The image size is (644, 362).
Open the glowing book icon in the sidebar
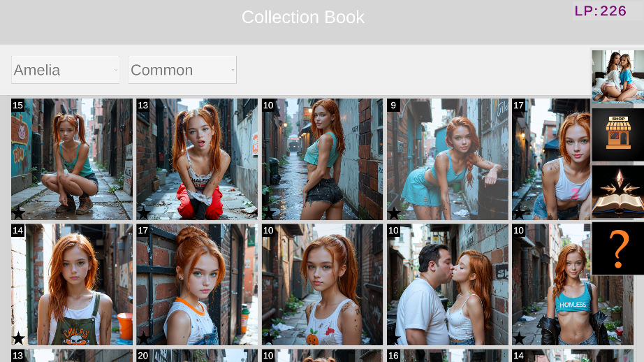(617, 191)
